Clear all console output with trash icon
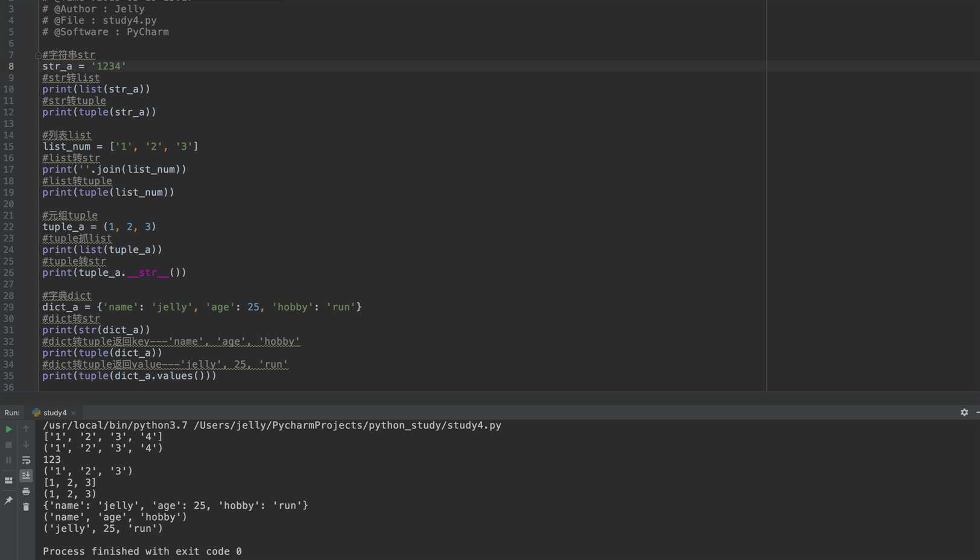This screenshot has width=980, height=560. (x=26, y=507)
